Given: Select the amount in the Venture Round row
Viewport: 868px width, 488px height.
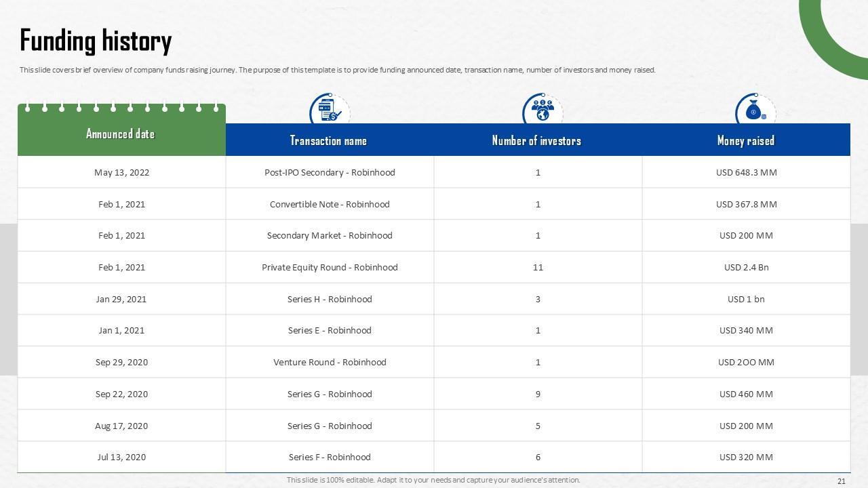Looking at the screenshot, I should point(746,362).
